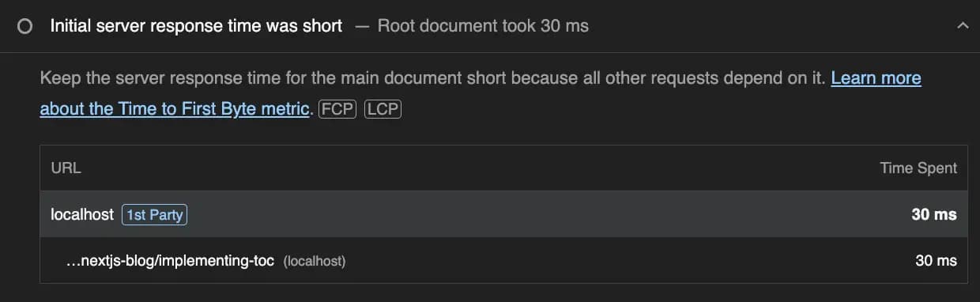Open the …nextjs-blog/implementing-toc URL
The width and height of the screenshot is (980, 302).
(x=170, y=260)
